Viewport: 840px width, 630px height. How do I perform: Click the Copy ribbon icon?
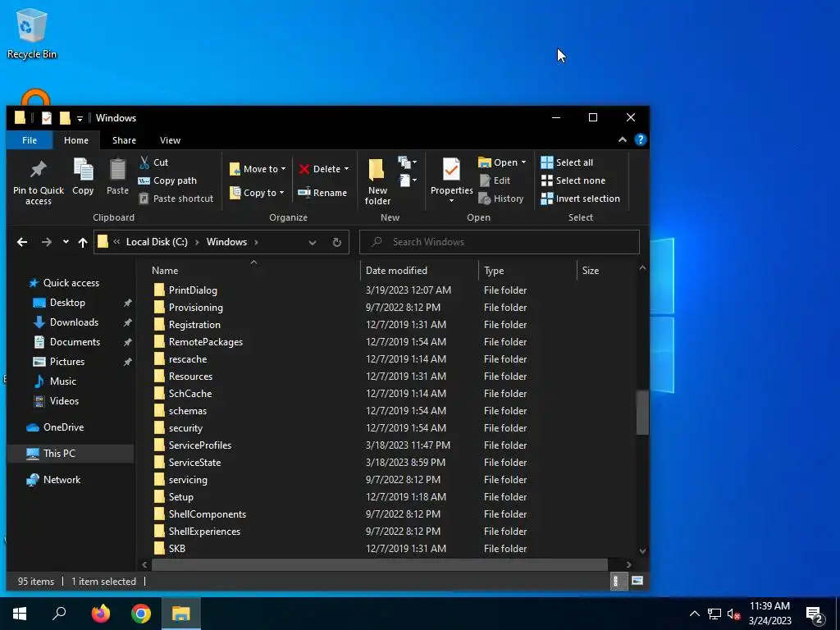point(83,176)
